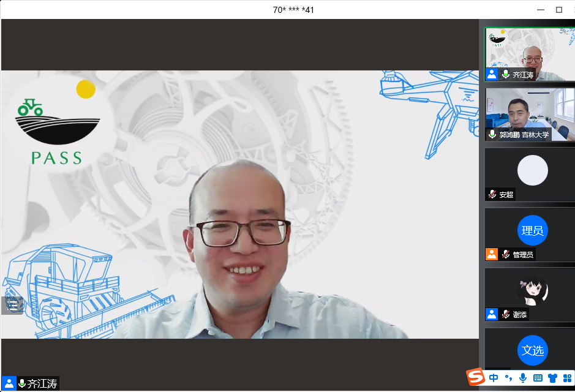Viewport: 575px width, 392px height.
Task: Click the microphone icon beside 郭鸿鹏 吉林大学
Action: (492, 134)
